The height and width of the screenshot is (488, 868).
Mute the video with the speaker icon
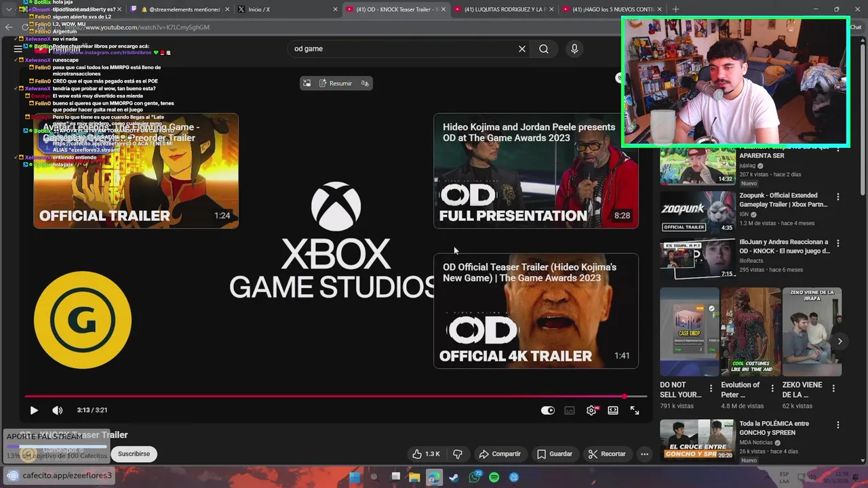click(58, 410)
